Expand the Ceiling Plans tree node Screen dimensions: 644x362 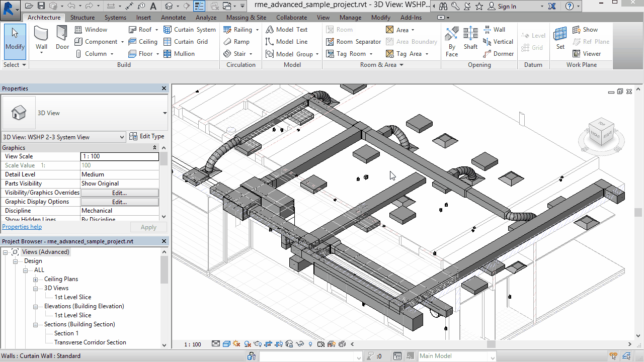(x=36, y=280)
